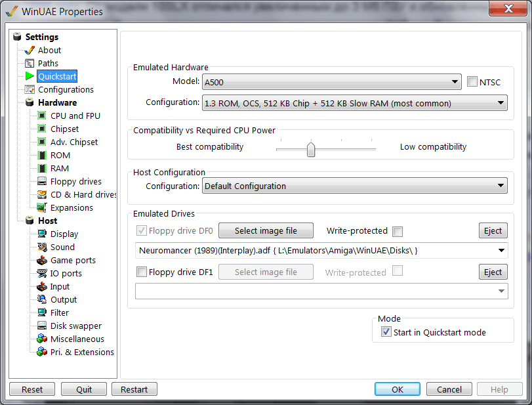Click the Input joystick icon

(x=42, y=287)
